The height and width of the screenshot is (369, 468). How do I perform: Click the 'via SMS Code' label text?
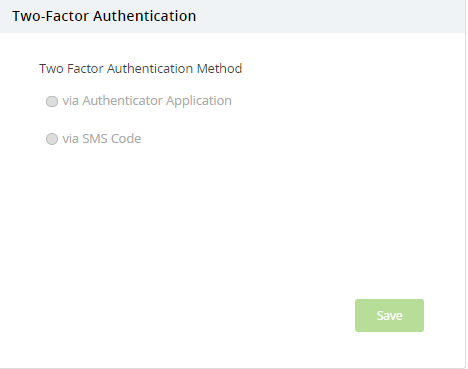pos(102,139)
